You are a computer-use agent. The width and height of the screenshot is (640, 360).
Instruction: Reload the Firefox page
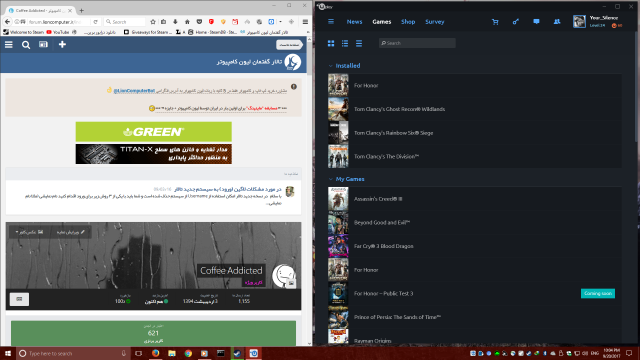(x=96, y=22)
